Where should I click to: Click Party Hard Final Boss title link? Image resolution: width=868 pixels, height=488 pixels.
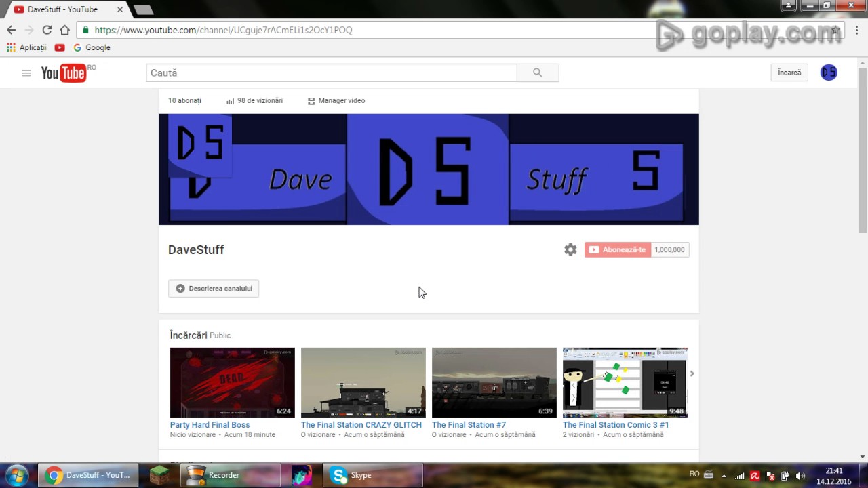pyautogui.click(x=210, y=425)
